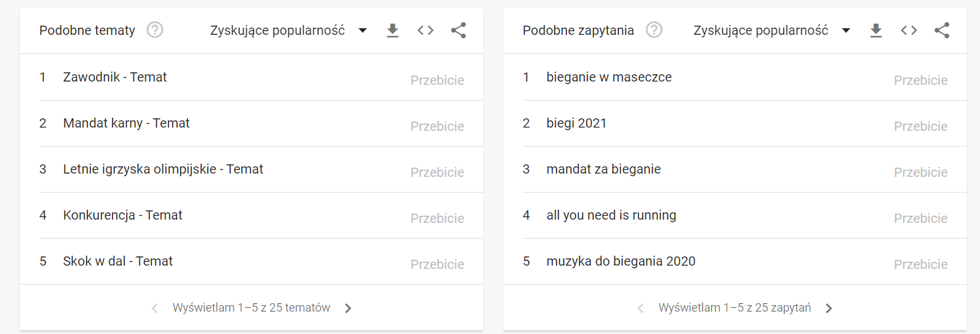Open embed code for Podobne tematy
Screen dimensions: 980x334
point(426,30)
